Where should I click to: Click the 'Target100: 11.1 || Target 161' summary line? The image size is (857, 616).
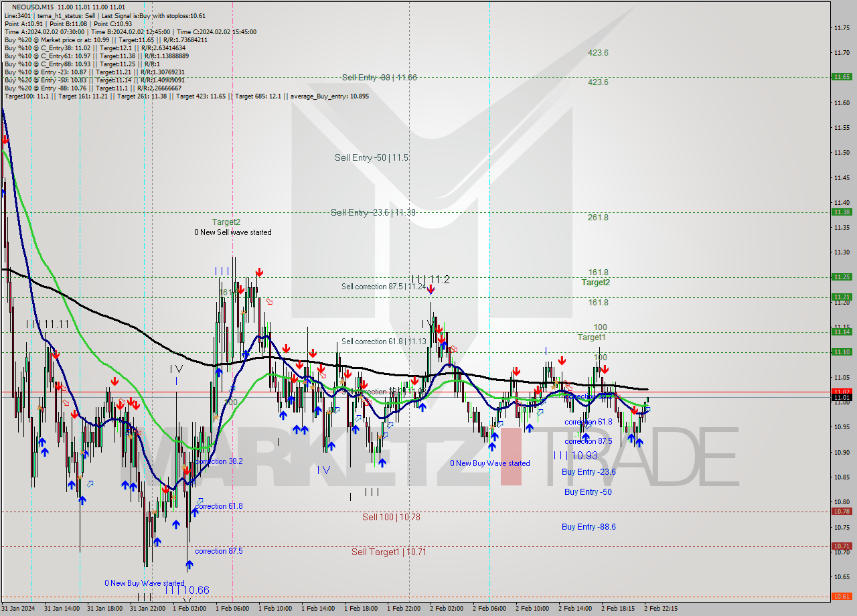(x=187, y=96)
